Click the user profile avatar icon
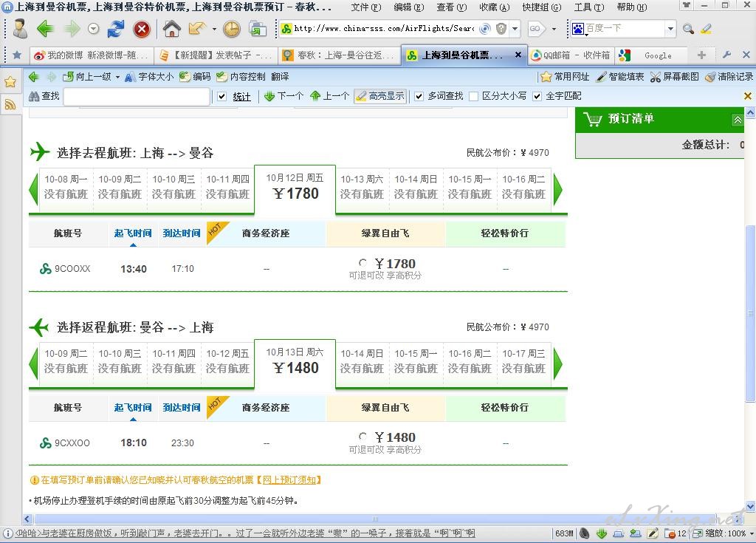The height and width of the screenshot is (543, 756). 20,29
